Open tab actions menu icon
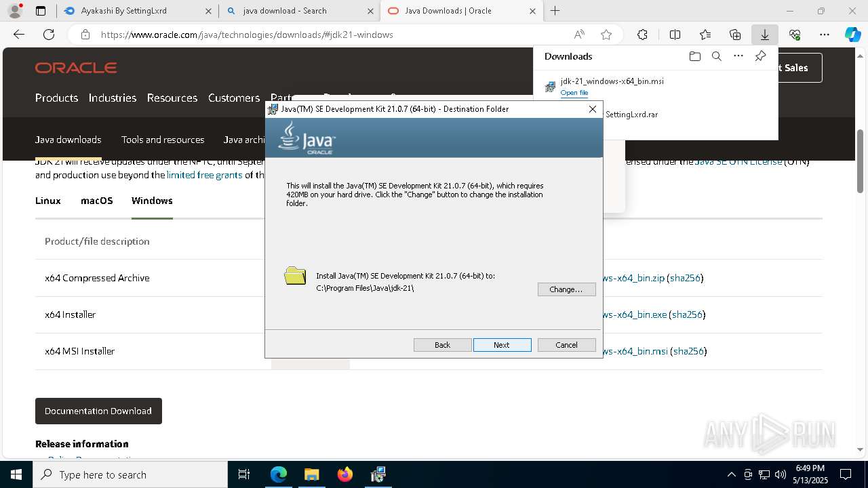 click(x=41, y=11)
